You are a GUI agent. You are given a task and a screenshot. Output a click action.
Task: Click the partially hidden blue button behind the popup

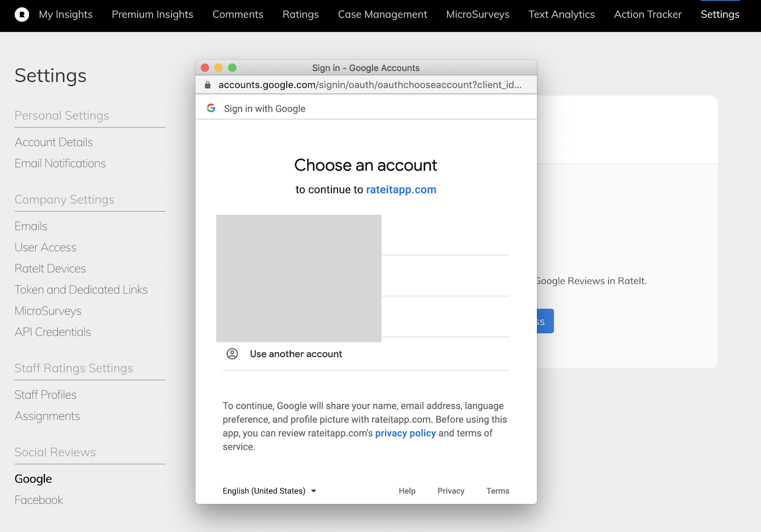coord(545,321)
